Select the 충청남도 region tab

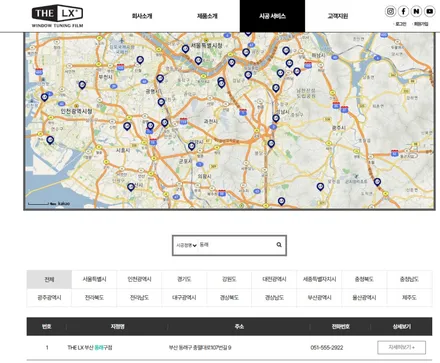(x=409, y=279)
